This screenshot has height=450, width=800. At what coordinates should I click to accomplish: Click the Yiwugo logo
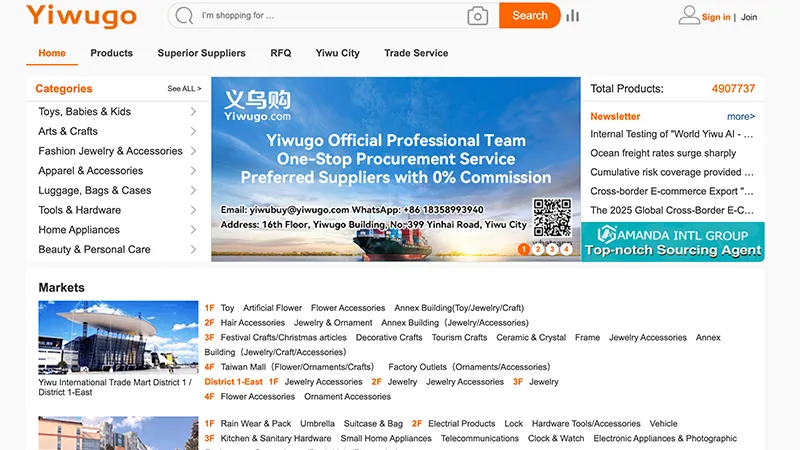click(82, 16)
